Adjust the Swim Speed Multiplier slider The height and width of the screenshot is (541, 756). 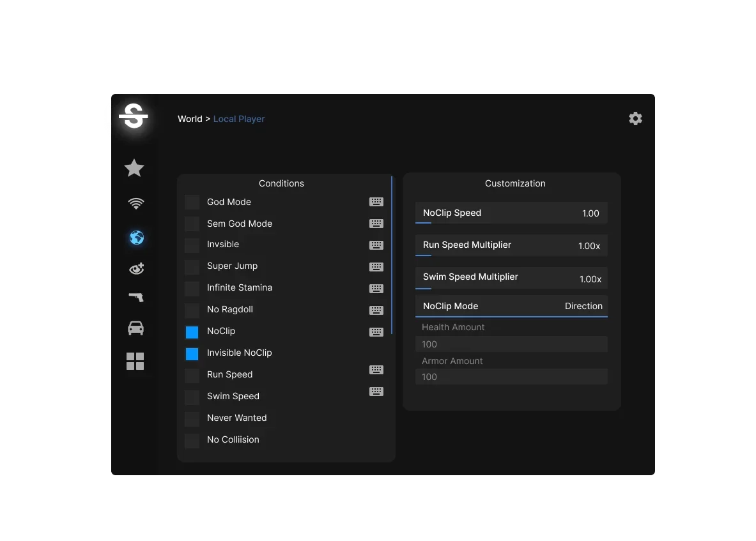tap(511, 278)
